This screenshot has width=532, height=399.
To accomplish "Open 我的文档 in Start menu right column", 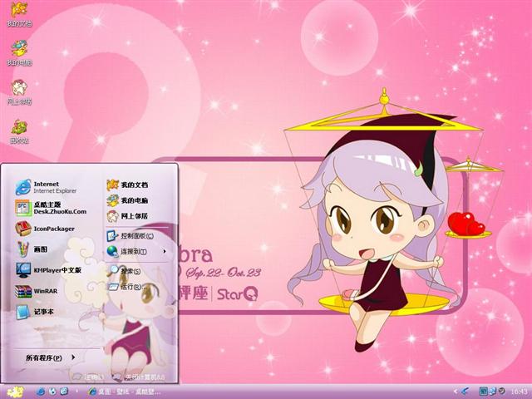I will [x=127, y=185].
